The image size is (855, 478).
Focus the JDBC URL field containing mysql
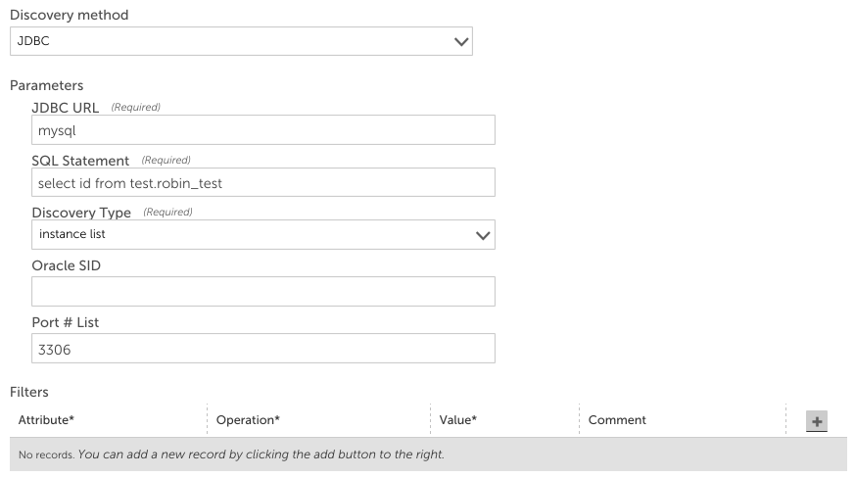[263, 130]
